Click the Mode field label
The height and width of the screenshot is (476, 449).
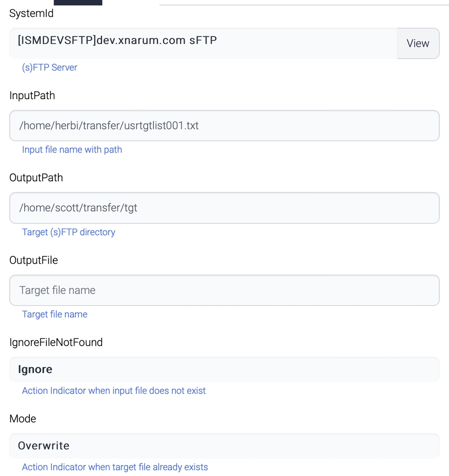click(22, 419)
